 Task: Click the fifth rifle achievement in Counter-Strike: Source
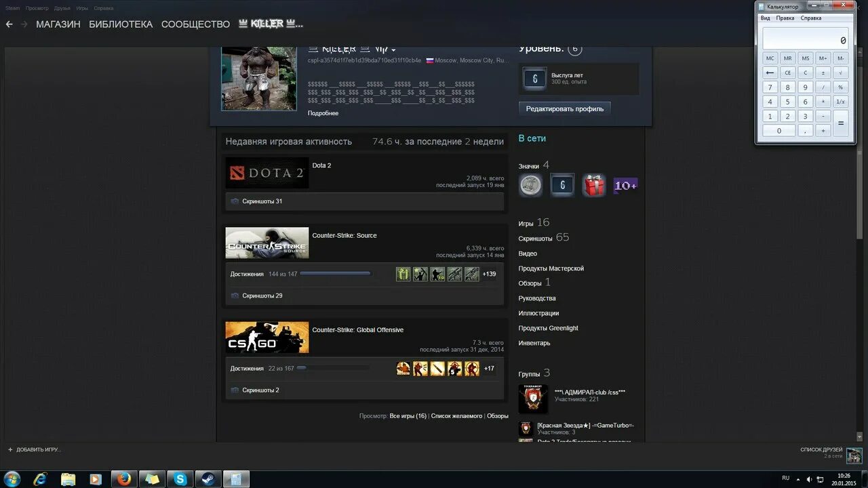472,274
